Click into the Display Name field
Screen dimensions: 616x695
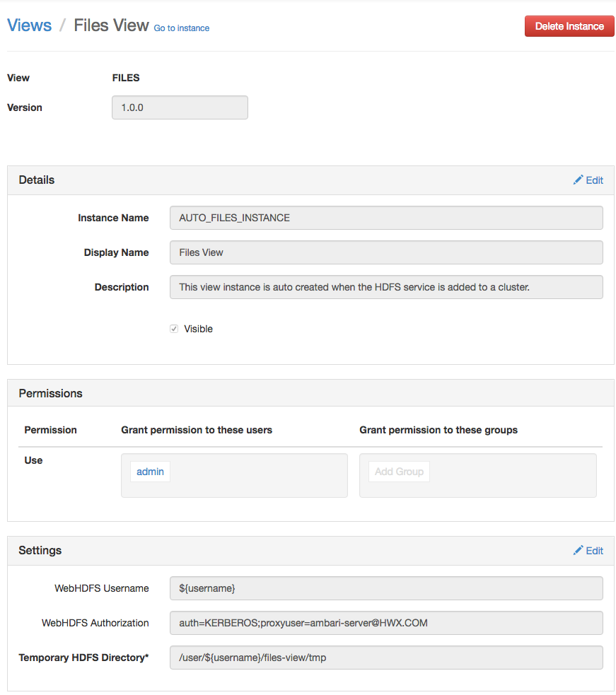pyautogui.click(x=386, y=252)
